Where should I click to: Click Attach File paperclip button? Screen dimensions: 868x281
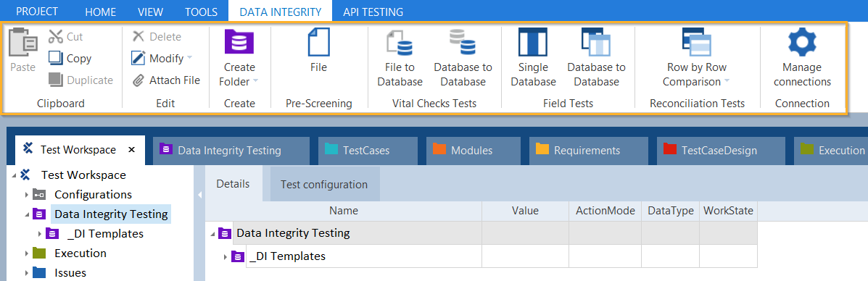166,80
